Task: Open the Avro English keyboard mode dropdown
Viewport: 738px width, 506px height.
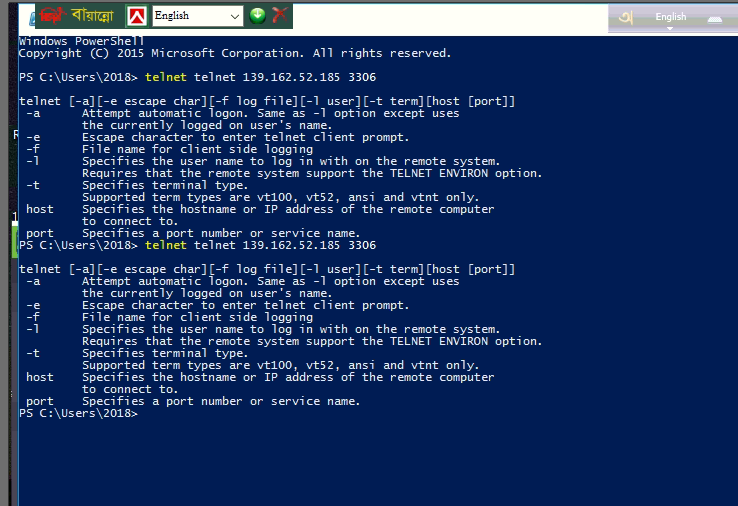Action: (671, 18)
